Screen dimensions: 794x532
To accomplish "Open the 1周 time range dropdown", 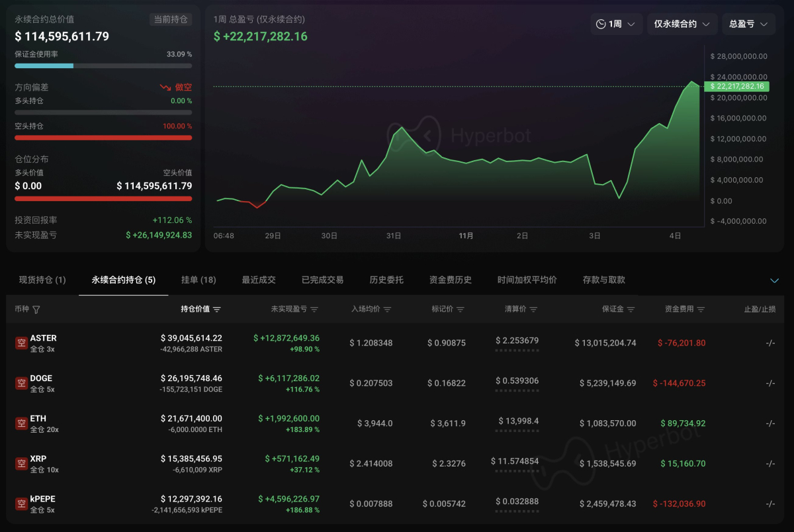I will (616, 24).
